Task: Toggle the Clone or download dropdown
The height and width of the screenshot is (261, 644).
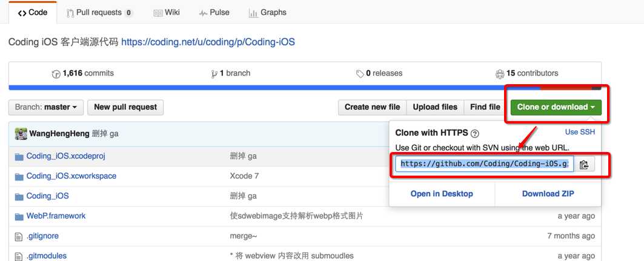Action: pyautogui.click(x=556, y=107)
